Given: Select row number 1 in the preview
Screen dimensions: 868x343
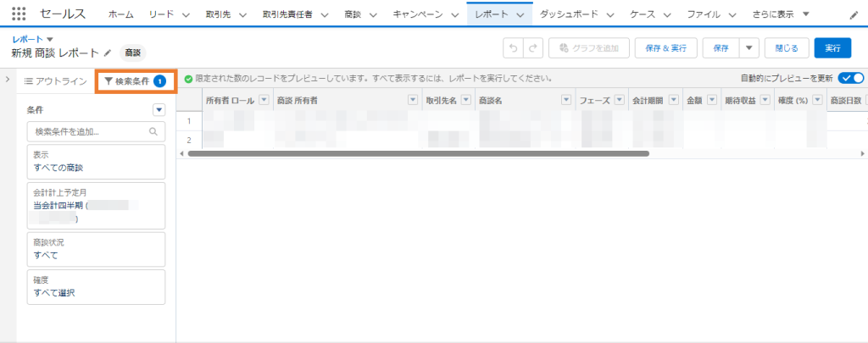Looking at the screenshot, I should tap(189, 120).
